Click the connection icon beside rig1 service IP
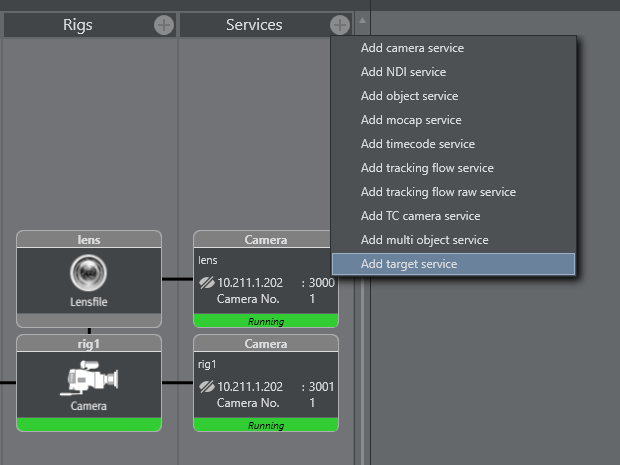This screenshot has height=465, width=620. 207,386
